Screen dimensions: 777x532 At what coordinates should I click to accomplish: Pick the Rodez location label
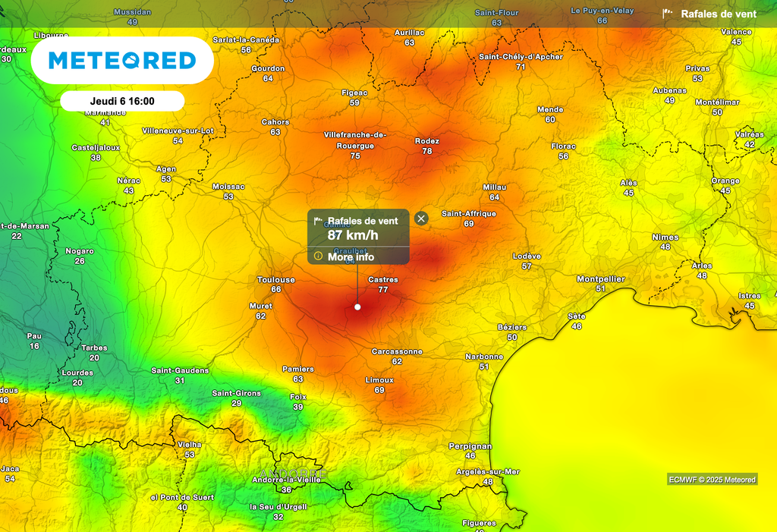[427, 141]
